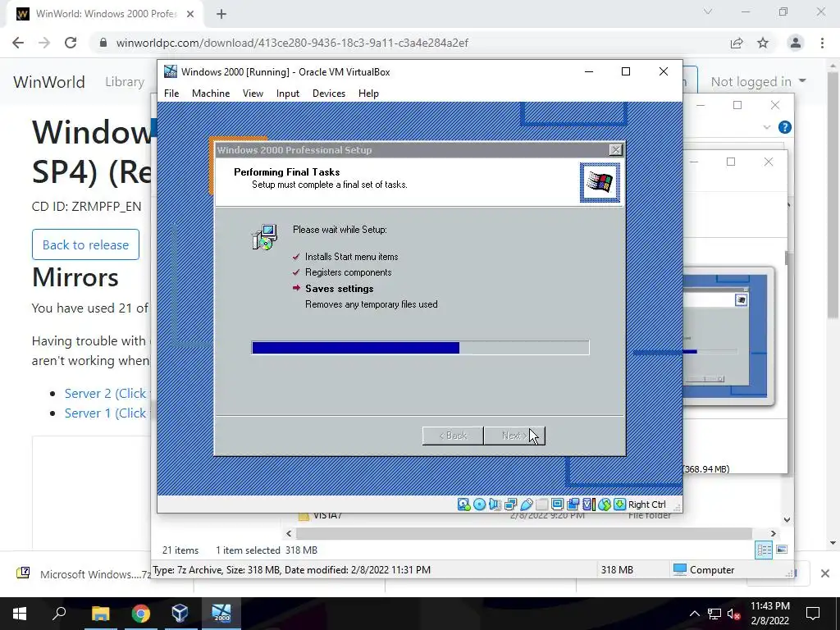Image resolution: width=840 pixels, height=630 pixels.
Task: Click the optical disc status icon
Action: coord(479,504)
